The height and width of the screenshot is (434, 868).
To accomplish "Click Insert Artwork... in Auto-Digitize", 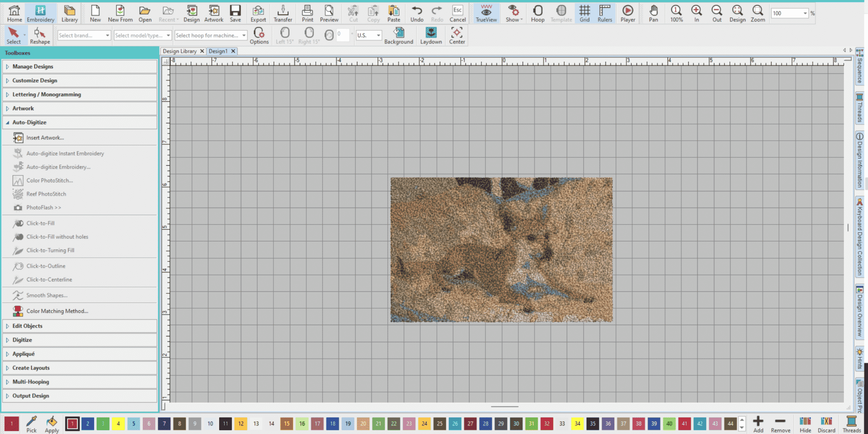I will click(x=45, y=138).
